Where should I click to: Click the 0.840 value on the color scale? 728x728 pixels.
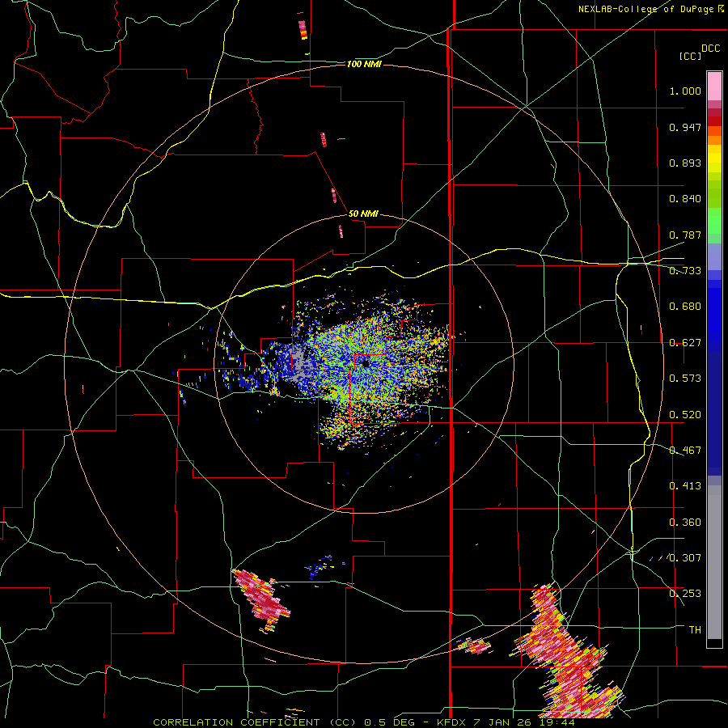coord(685,199)
